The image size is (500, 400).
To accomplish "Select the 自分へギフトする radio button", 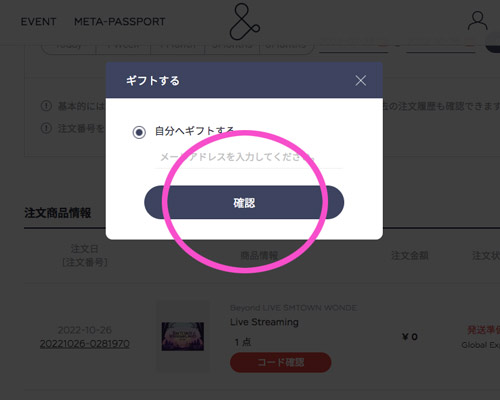I will 139,132.
